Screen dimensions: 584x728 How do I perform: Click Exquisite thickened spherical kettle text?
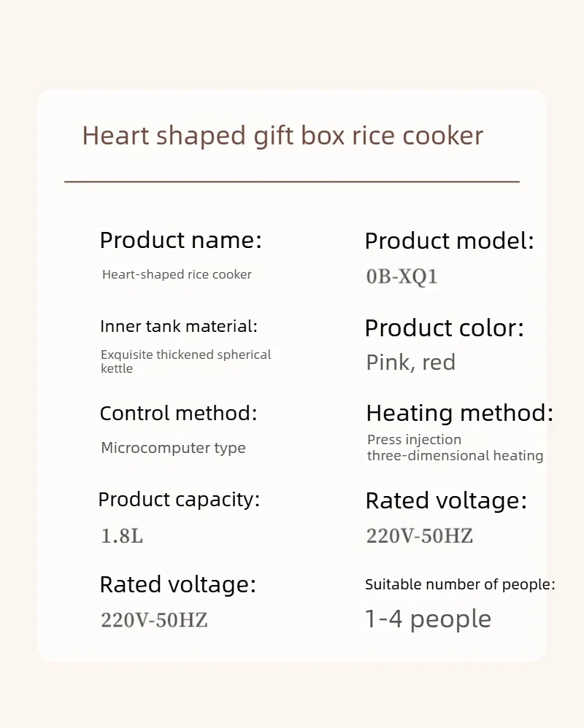point(186,361)
